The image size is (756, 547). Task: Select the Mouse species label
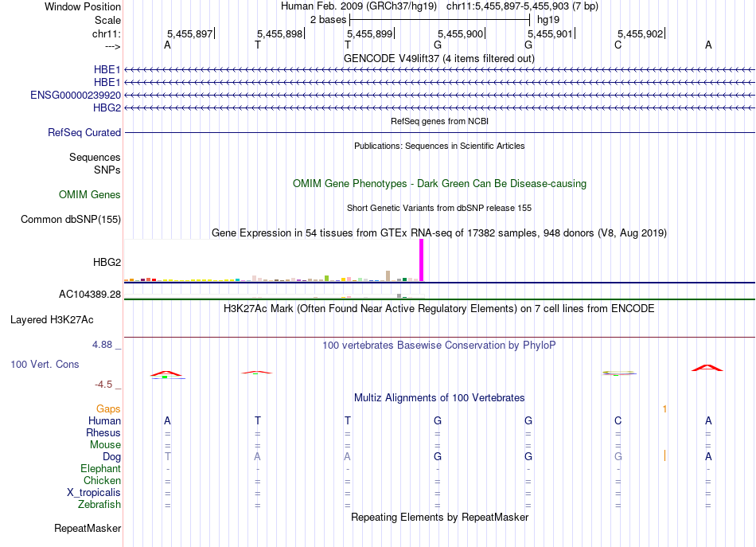click(x=105, y=445)
